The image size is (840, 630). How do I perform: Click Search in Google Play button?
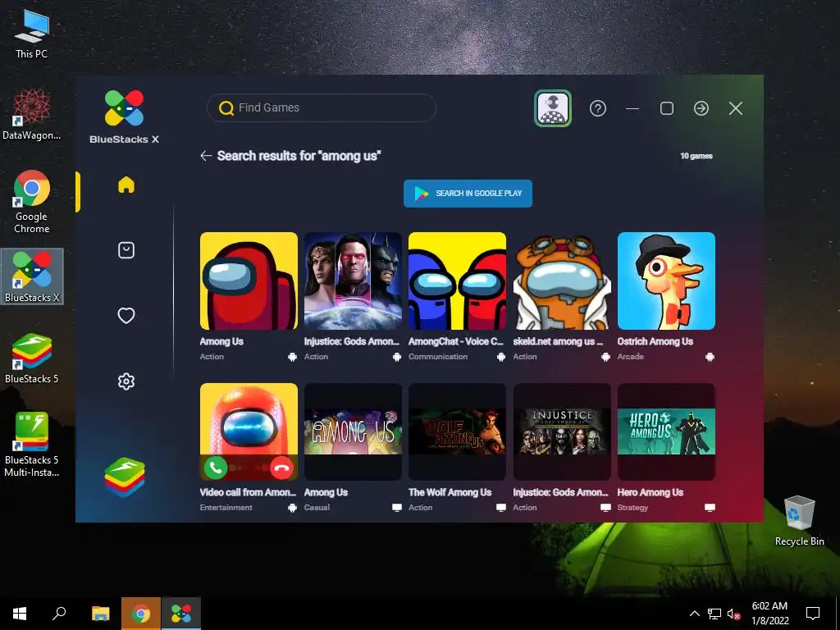(x=468, y=194)
